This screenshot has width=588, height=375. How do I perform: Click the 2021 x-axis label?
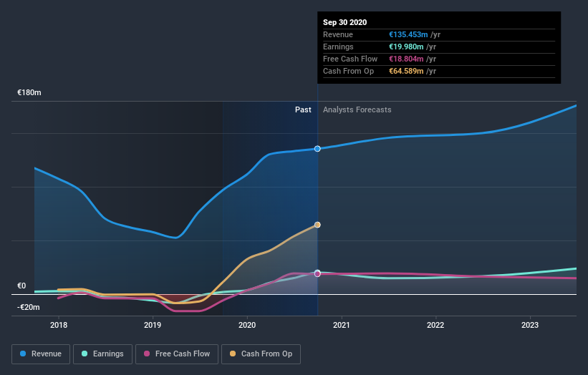coord(341,325)
